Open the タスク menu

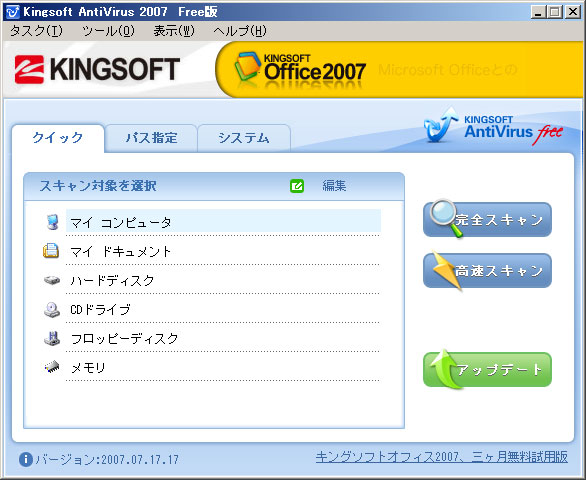tap(36, 31)
